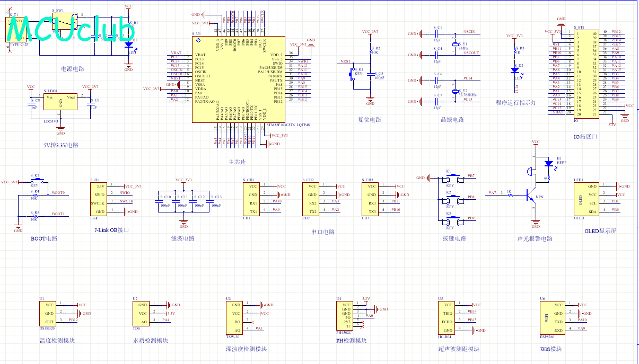This screenshot has width=639, height=364.
Task: Click the LDO3V3 voltage regulator component
Action: point(60,102)
